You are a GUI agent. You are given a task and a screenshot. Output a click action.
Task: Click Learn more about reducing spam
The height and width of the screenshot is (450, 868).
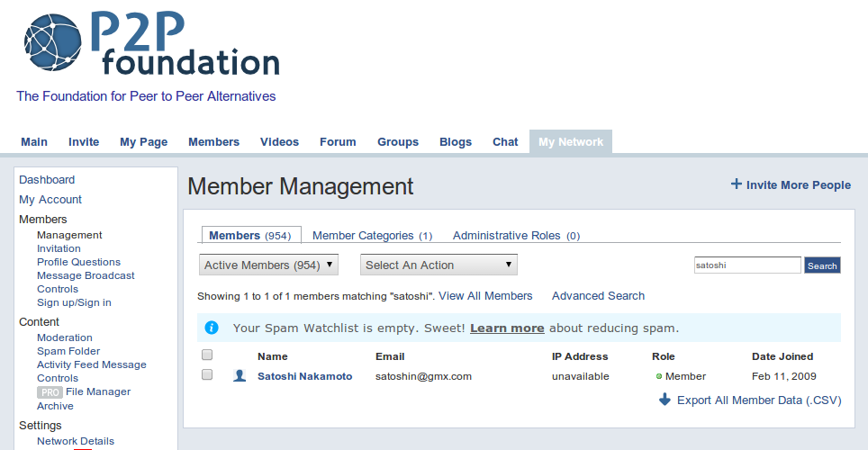pos(507,328)
